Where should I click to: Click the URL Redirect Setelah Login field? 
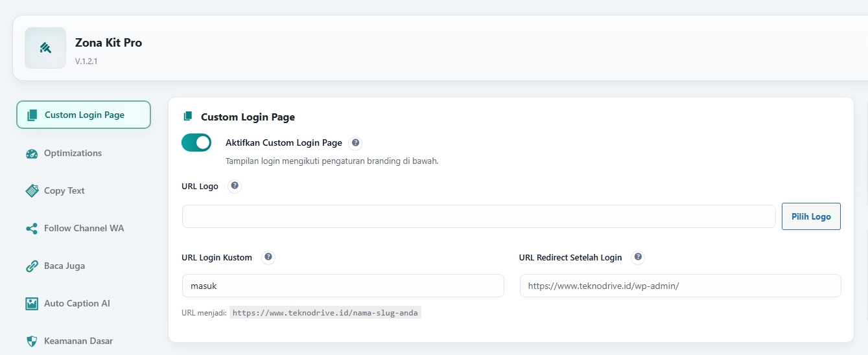[x=680, y=286]
